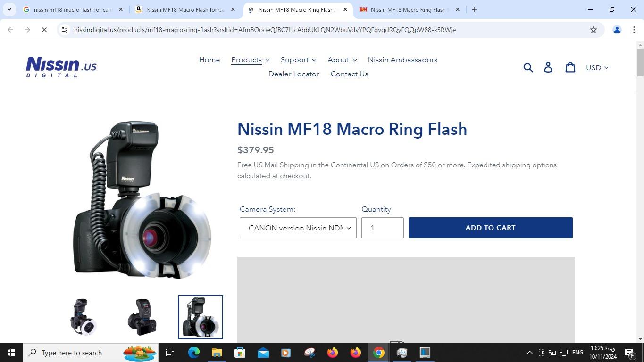
Task: Click the Nissin Digital US logo
Action: pyautogui.click(x=61, y=67)
